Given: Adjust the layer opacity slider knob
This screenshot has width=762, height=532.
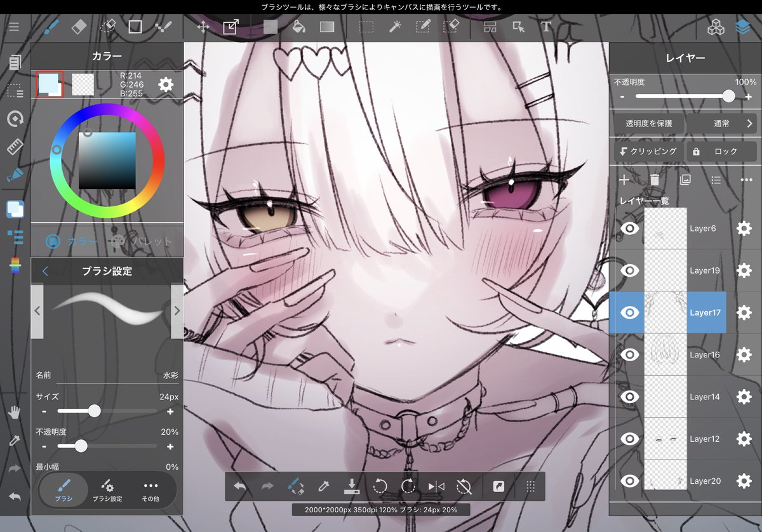Looking at the screenshot, I should pyautogui.click(x=728, y=96).
